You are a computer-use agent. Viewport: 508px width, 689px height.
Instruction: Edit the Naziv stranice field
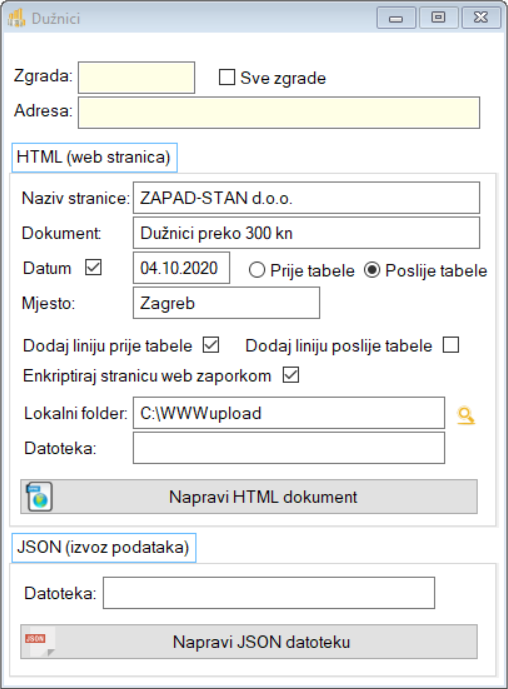pyautogui.click(x=306, y=198)
